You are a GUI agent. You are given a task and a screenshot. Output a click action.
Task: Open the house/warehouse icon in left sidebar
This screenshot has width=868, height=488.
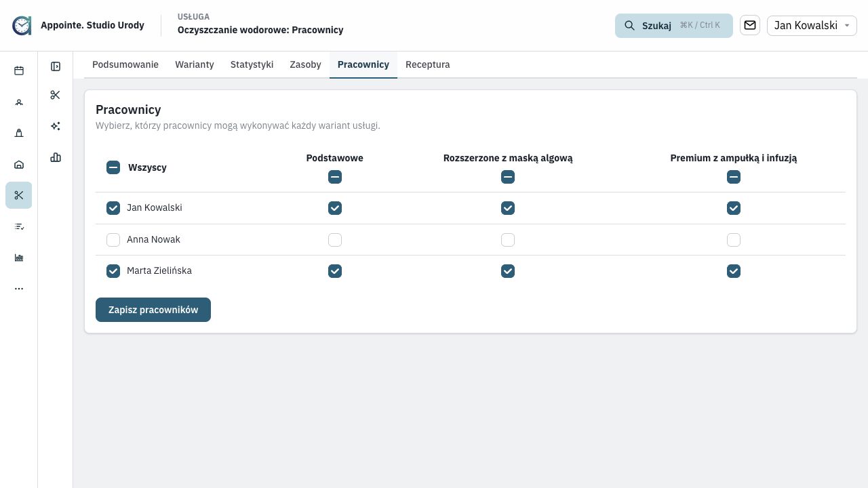click(19, 165)
